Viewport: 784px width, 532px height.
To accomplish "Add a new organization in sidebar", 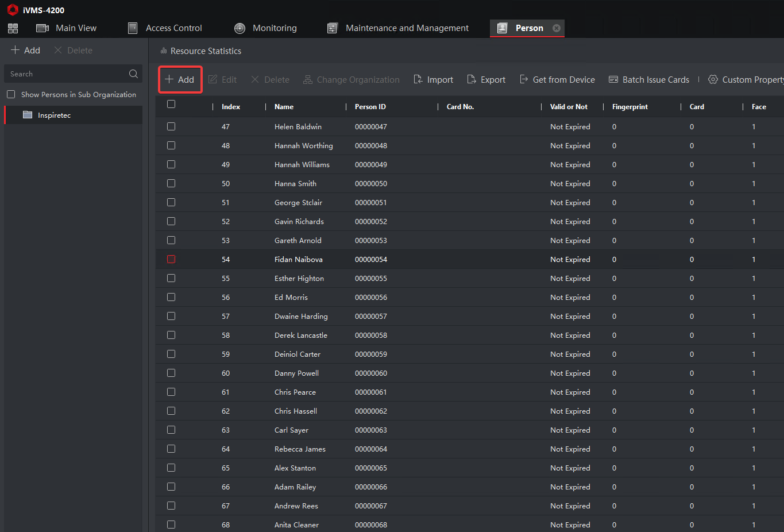I will point(25,51).
